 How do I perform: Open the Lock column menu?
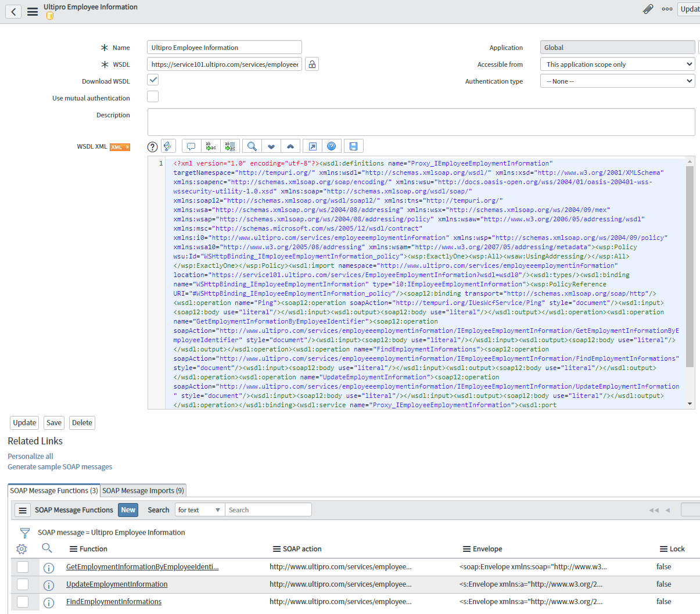coord(663,549)
